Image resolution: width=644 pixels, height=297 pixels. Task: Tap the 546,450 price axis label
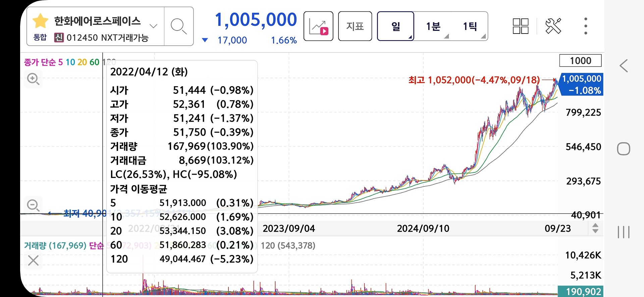pos(583,147)
